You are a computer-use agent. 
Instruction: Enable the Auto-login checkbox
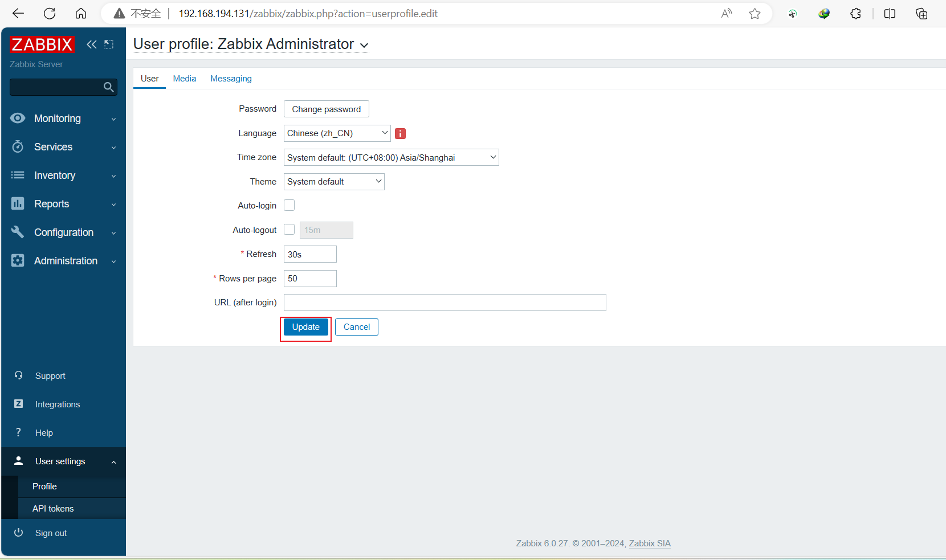[289, 205]
